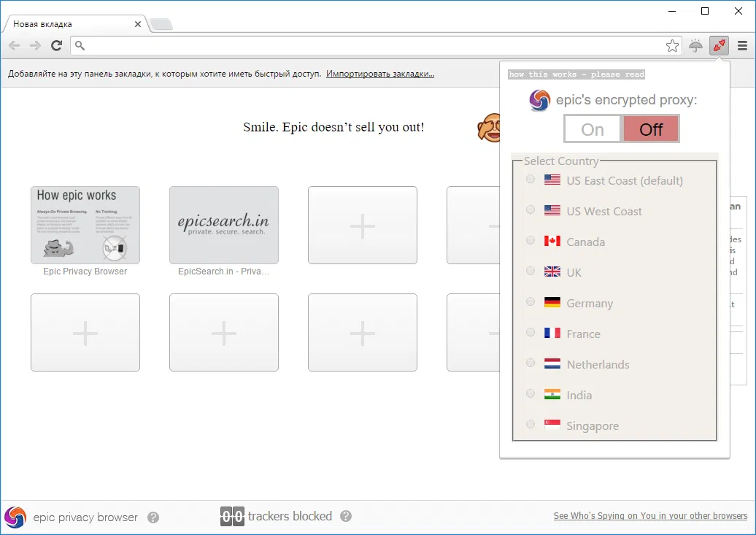This screenshot has height=535, width=756.
Task: Open See Who's Spying on You link
Action: [650, 516]
